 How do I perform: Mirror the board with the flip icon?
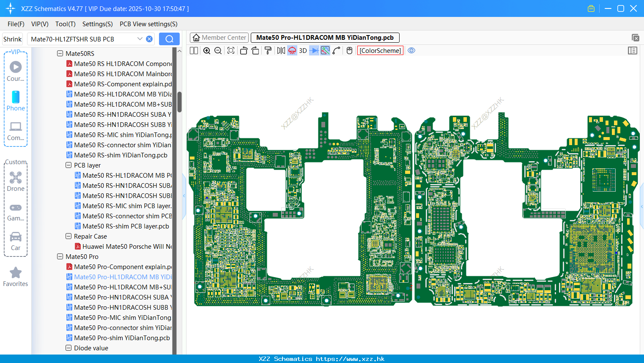(x=281, y=51)
